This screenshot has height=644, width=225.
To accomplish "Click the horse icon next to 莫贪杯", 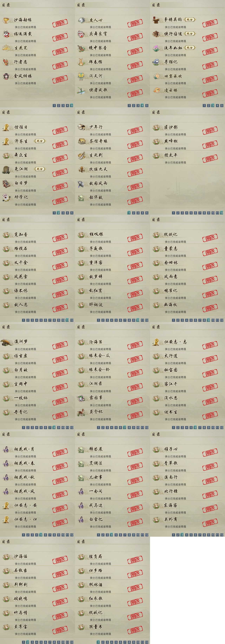I will coord(81,412).
